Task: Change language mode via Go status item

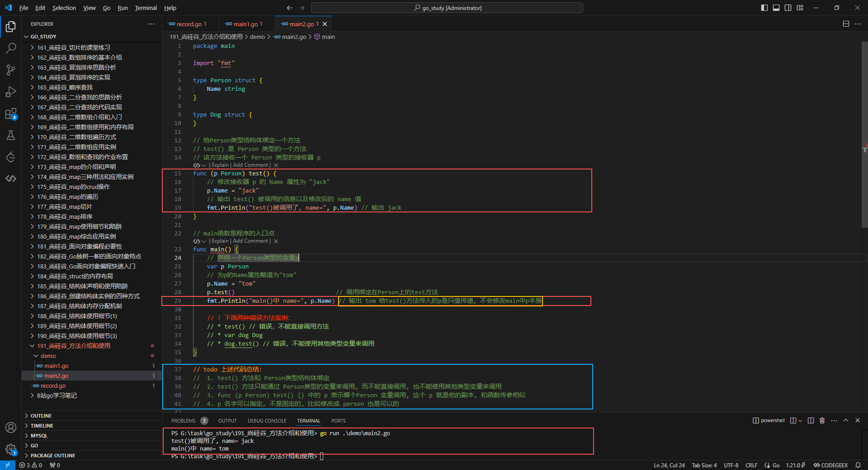Action: (776, 465)
